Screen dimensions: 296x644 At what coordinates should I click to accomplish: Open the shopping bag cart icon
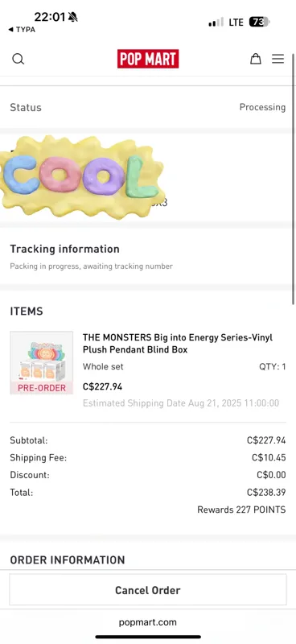point(256,59)
